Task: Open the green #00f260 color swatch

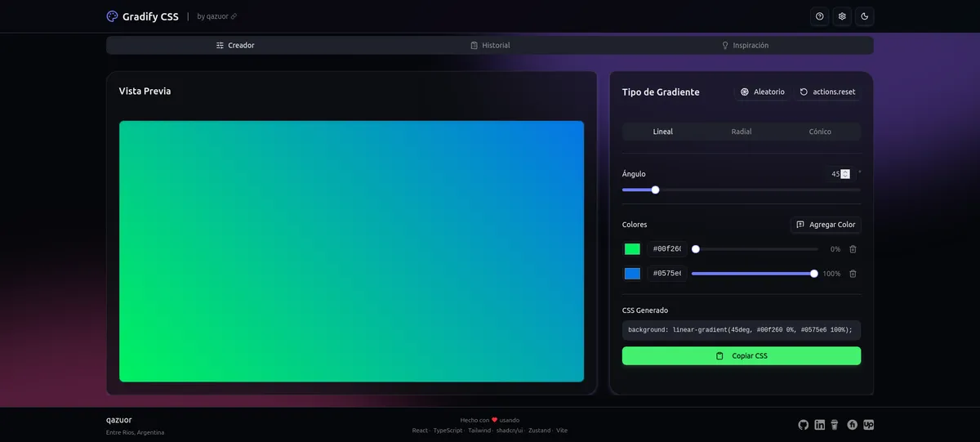Action: click(632, 249)
